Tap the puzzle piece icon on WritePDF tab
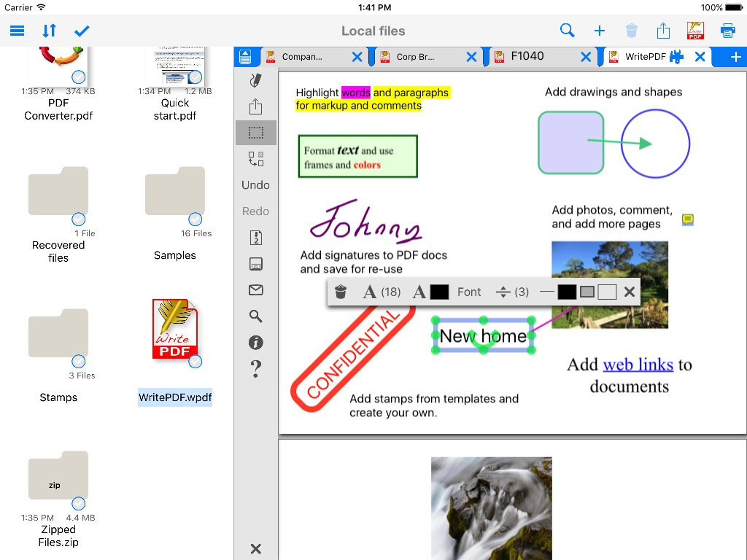The width and height of the screenshot is (747, 560). pyautogui.click(x=676, y=57)
